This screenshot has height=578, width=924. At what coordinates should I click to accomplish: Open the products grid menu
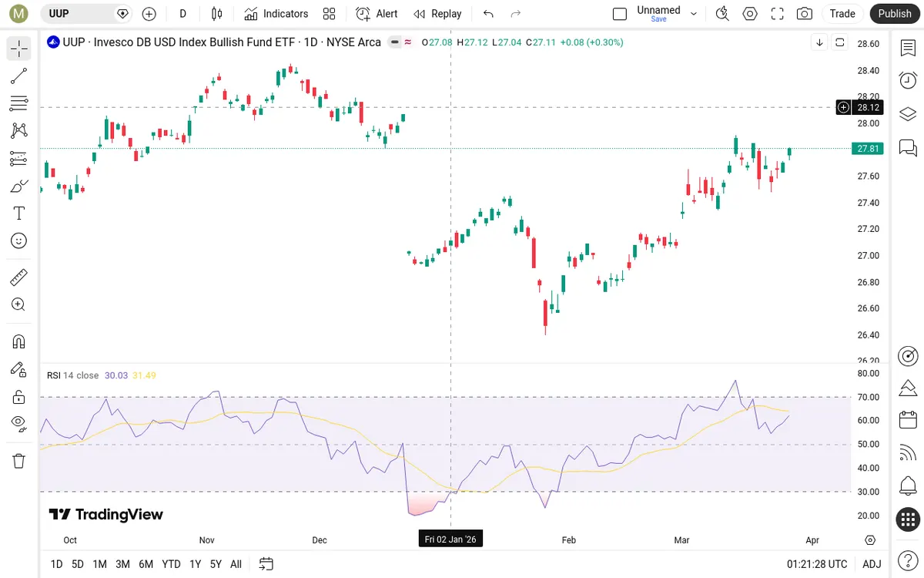point(908,519)
